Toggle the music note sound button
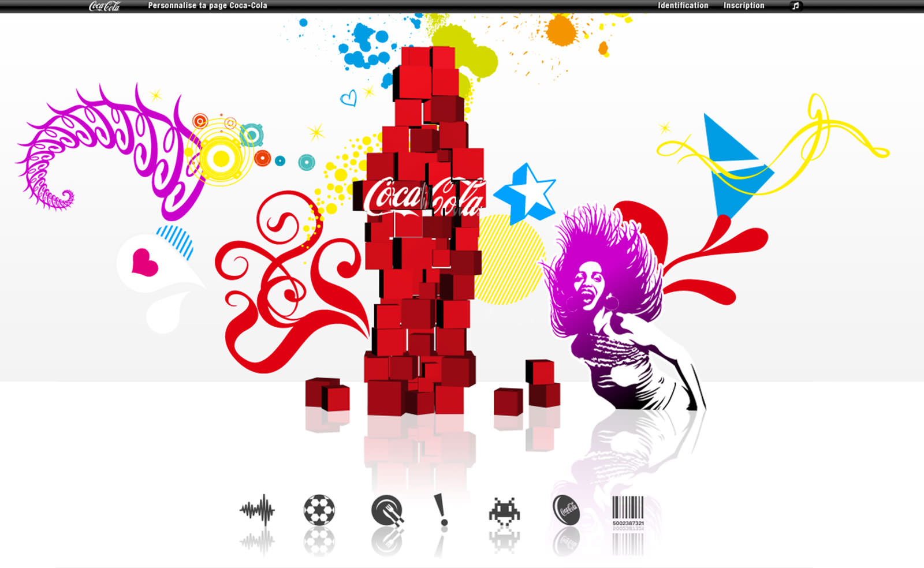The image size is (924, 568). 796,6
